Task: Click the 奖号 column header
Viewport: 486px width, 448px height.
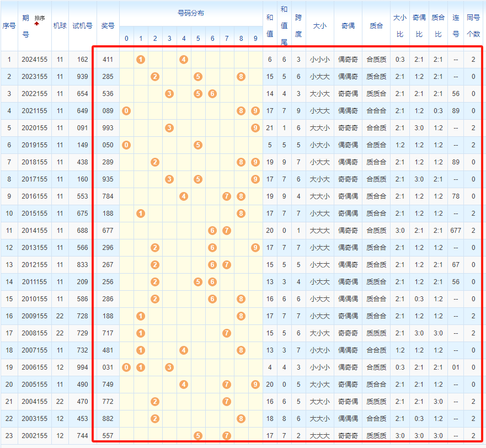Action: [x=108, y=25]
